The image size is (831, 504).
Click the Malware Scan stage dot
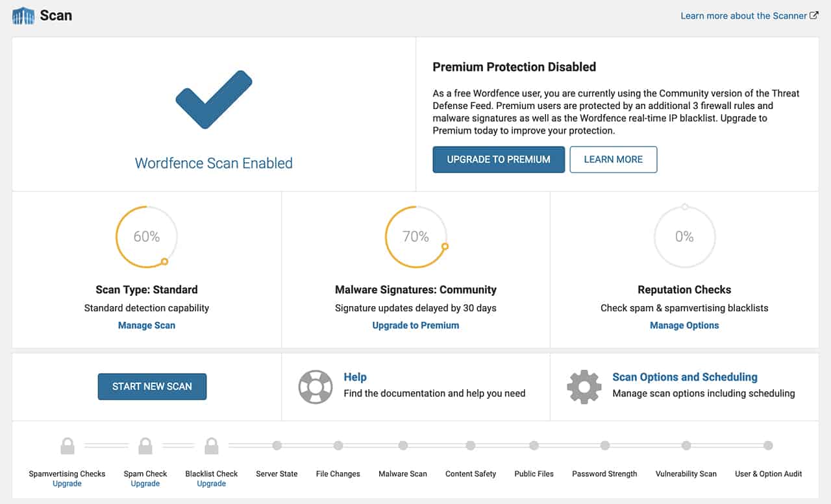[x=403, y=446]
